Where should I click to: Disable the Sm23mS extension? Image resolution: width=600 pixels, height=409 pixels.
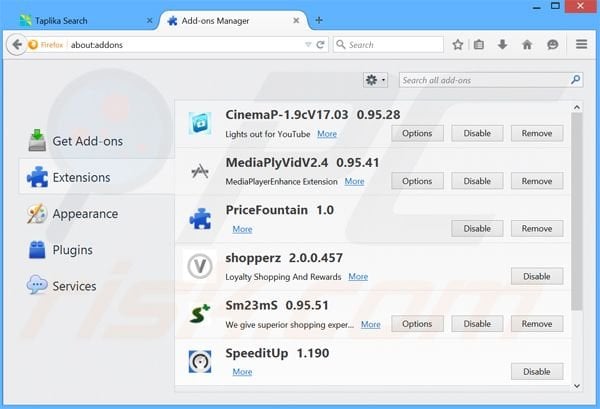[477, 324]
